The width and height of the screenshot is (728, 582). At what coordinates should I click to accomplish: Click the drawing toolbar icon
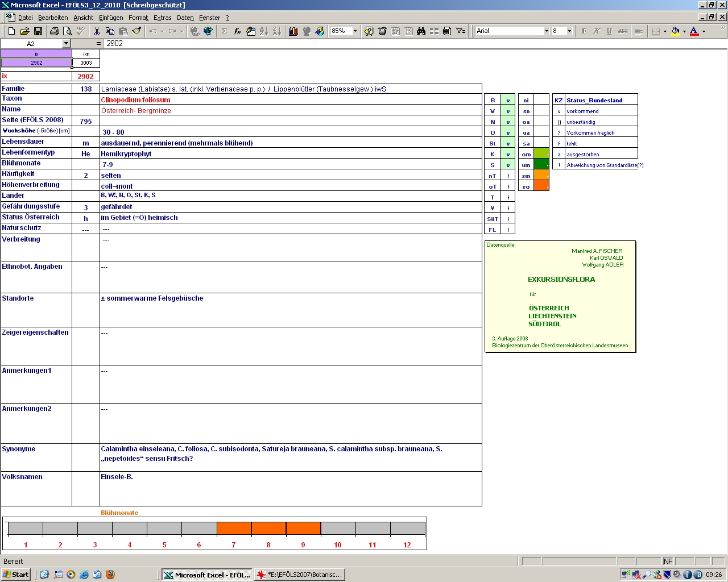pos(320,31)
